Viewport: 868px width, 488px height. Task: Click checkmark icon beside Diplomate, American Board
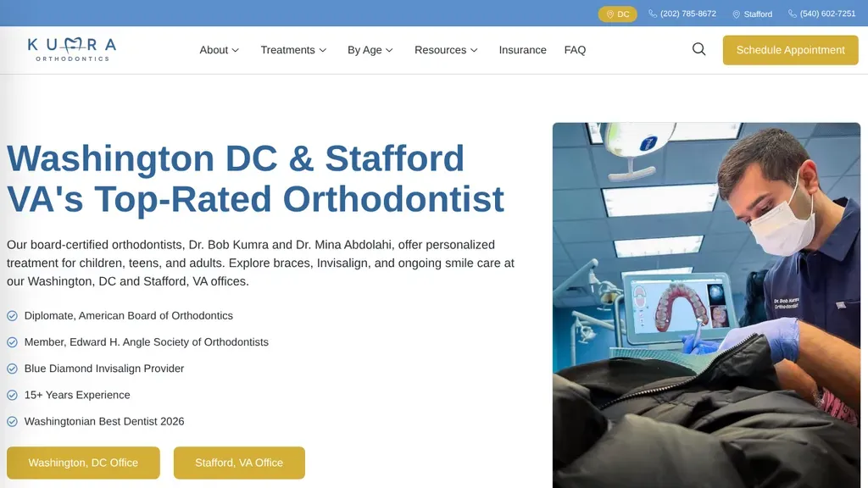click(x=12, y=316)
